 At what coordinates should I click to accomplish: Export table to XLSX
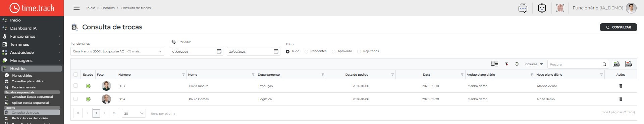616,64
